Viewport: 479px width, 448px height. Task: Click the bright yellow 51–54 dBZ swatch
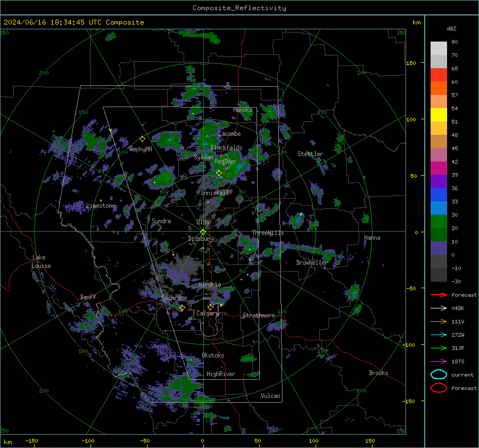pos(439,115)
